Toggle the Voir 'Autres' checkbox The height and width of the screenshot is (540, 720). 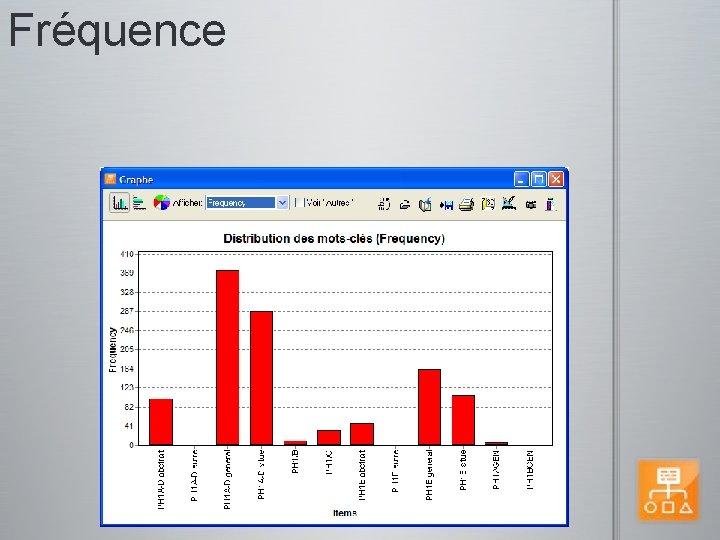coord(299,202)
